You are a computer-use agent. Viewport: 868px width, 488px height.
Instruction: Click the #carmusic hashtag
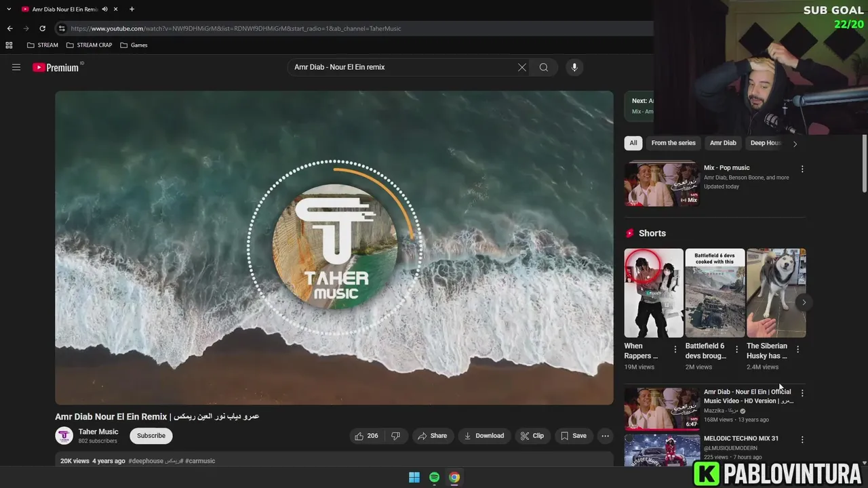click(200, 461)
